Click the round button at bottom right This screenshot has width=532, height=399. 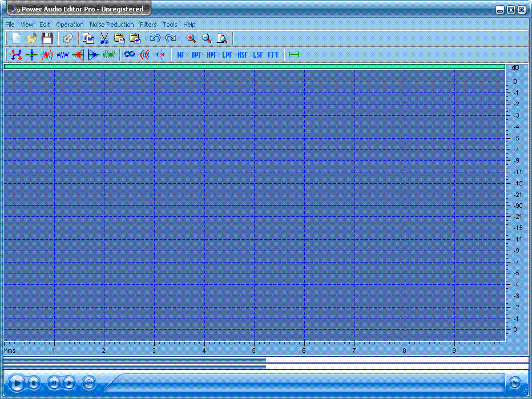(x=515, y=383)
